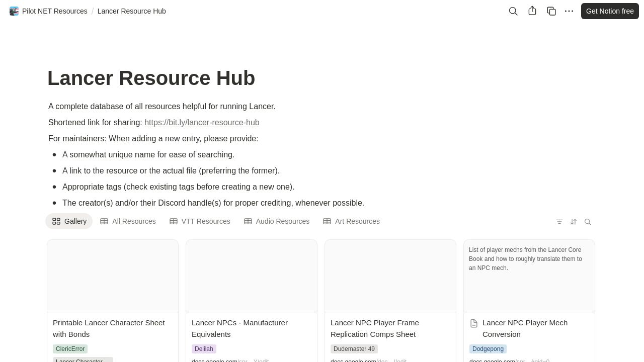Viewport: 644px width, 362px height.
Task: Click the Pilot NET Resources workspace icon
Action: [14, 11]
